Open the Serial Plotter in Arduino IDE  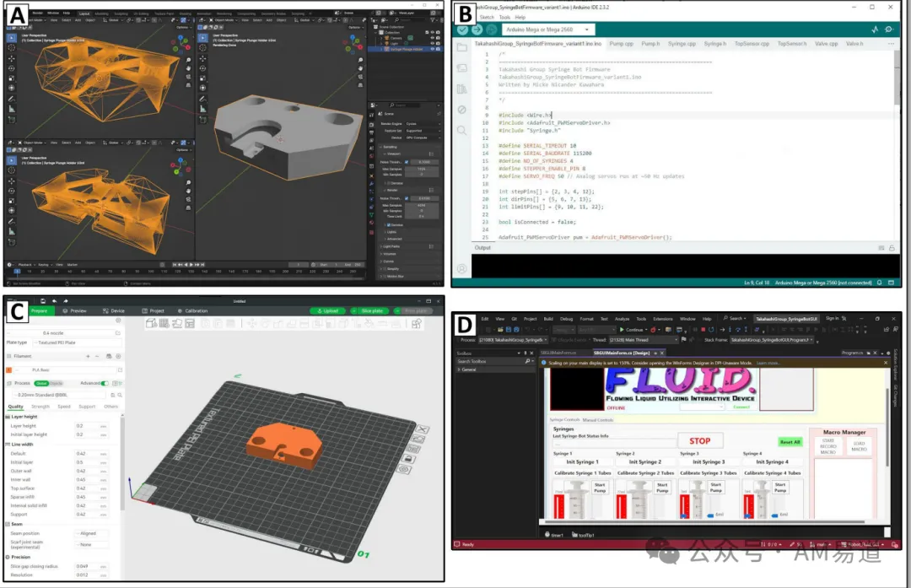pos(875,30)
